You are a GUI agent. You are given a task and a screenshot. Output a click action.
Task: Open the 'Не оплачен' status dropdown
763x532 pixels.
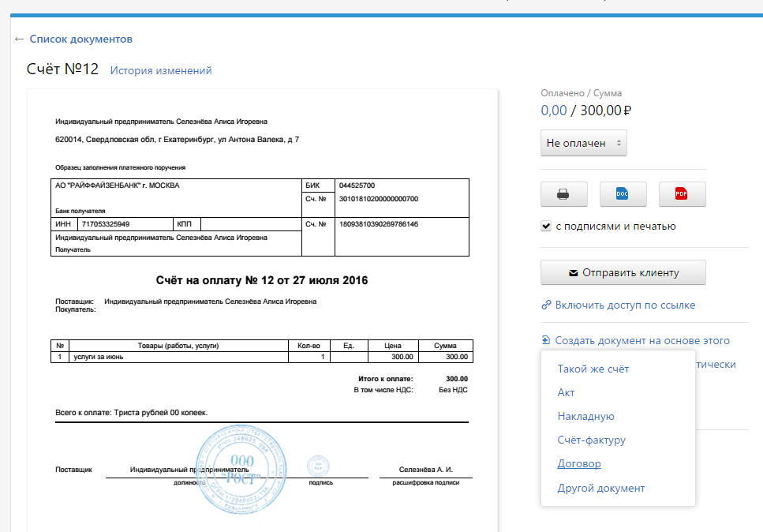coord(583,143)
